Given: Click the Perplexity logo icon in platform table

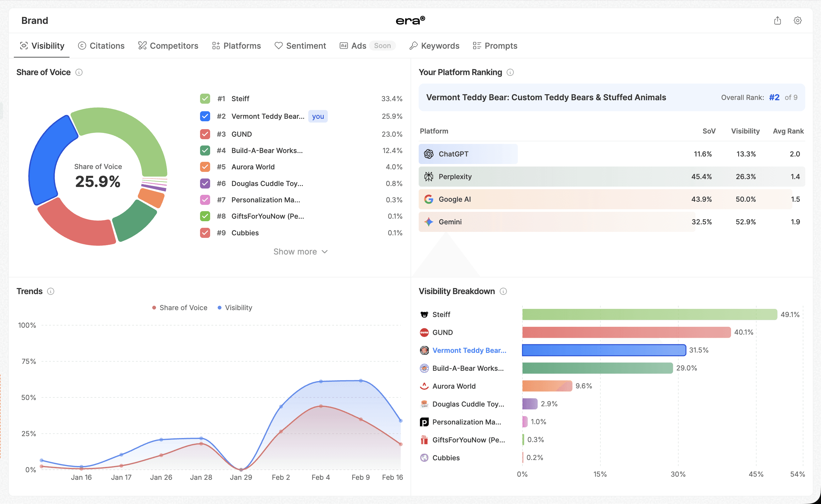Looking at the screenshot, I should click(429, 177).
